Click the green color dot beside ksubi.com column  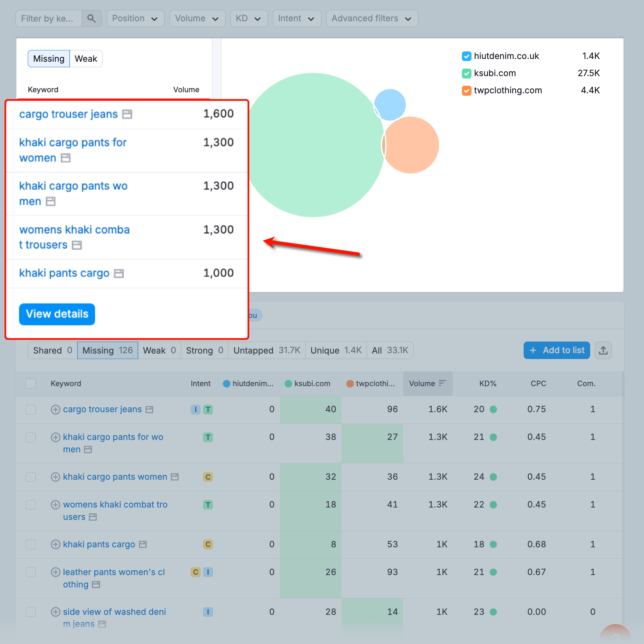pyautogui.click(x=288, y=383)
